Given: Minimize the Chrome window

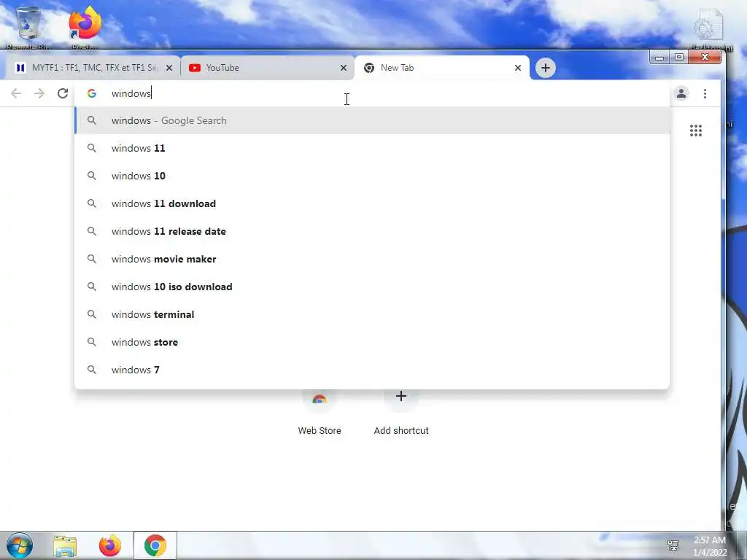Looking at the screenshot, I should coord(659,58).
